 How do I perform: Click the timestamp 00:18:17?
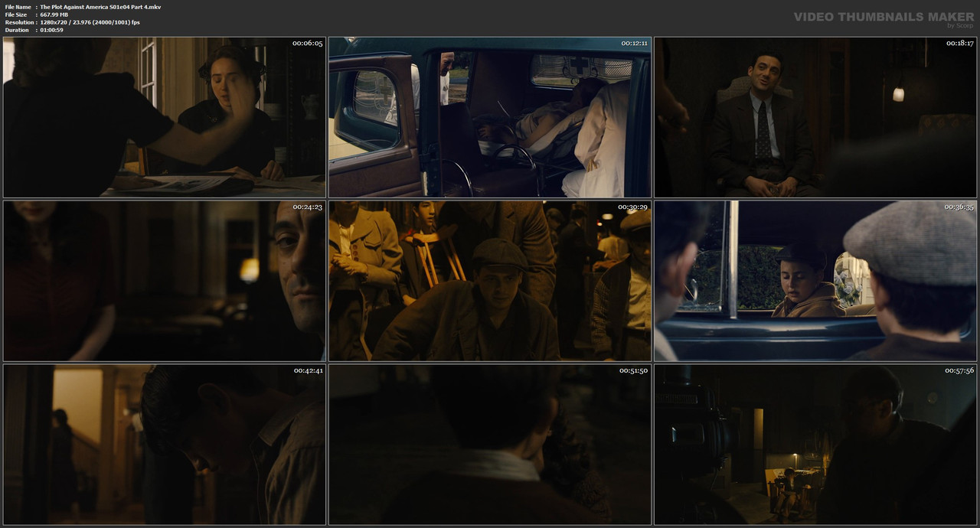(x=959, y=43)
